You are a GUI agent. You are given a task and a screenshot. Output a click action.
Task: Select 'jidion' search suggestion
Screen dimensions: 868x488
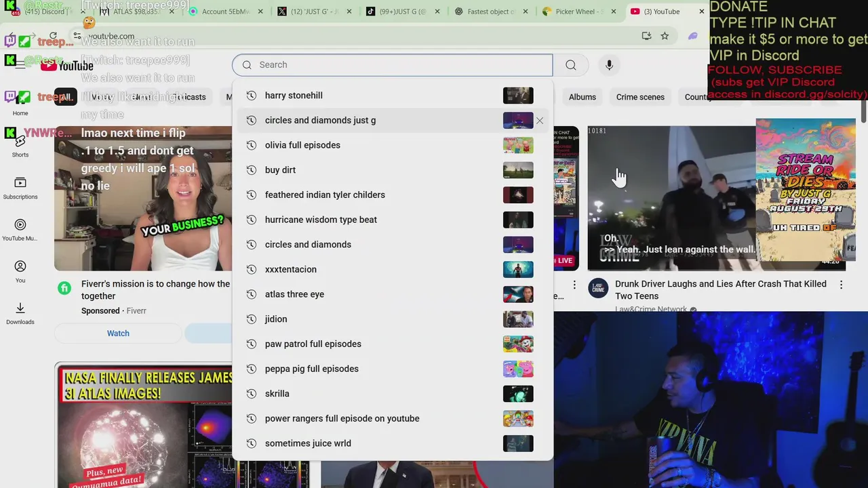(x=392, y=319)
